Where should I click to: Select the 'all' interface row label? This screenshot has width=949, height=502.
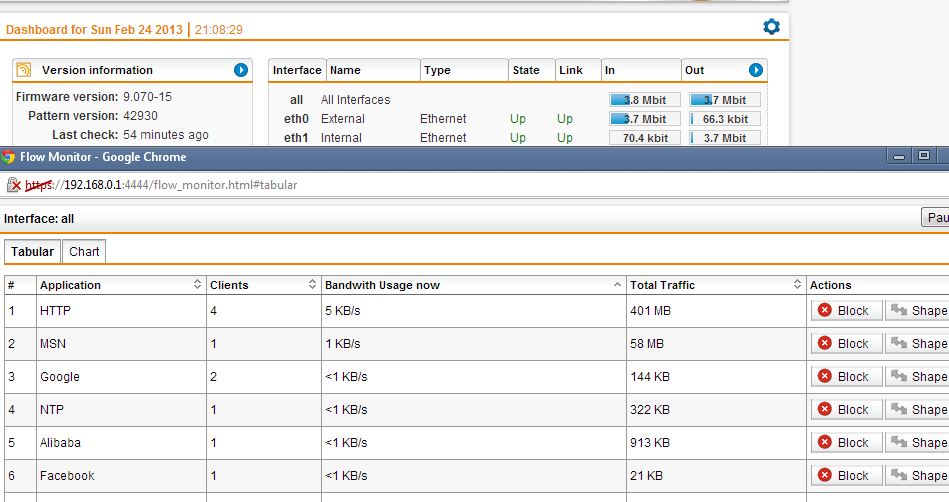296,100
